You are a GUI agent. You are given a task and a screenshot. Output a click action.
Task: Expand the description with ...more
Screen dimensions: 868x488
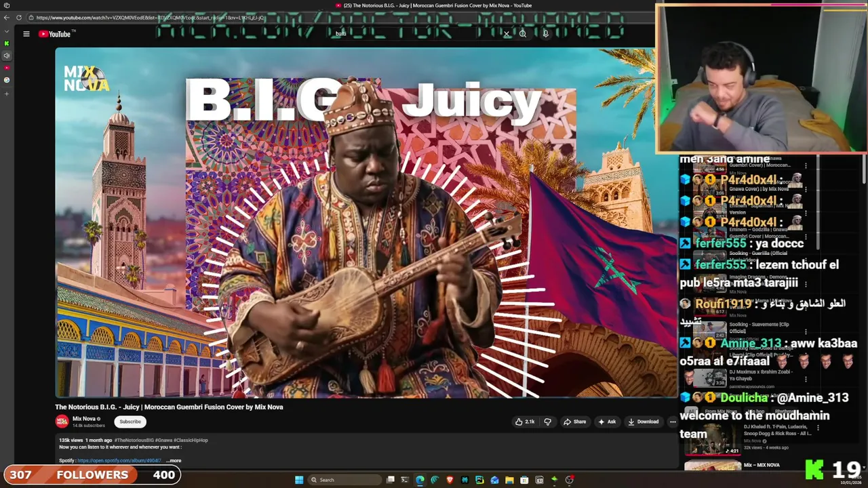pos(174,461)
